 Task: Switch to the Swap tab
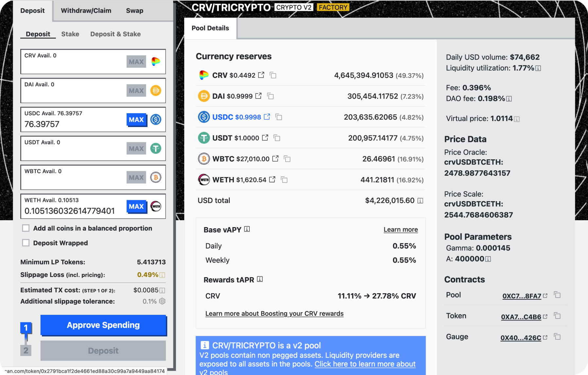134,10
